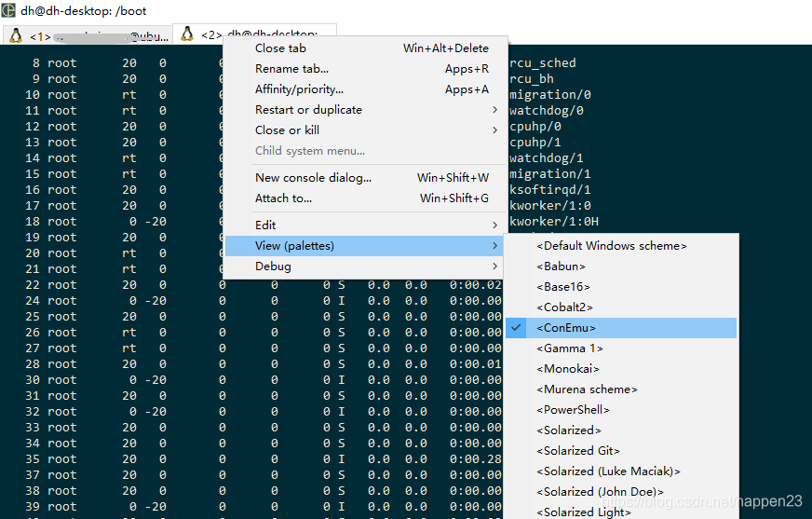Click cpuhp/0 command text
Viewport: 812px width, 519px height.
tap(535, 127)
